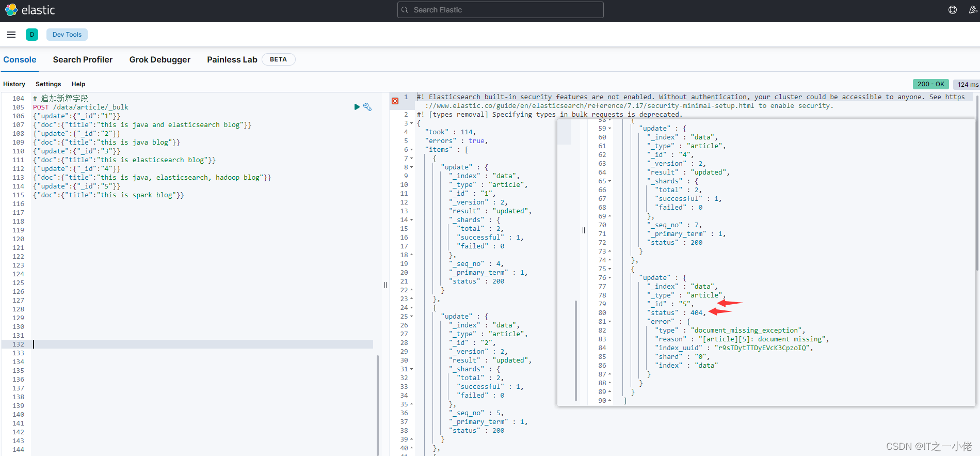The height and width of the screenshot is (456, 980).
Task: Click the green D space avatar
Action: click(x=32, y=35)
